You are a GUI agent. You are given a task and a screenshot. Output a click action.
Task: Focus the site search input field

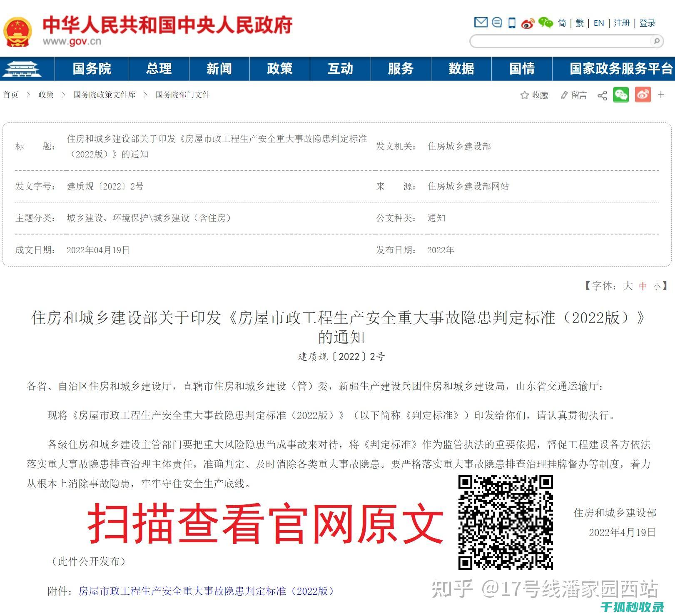pos(560,41)
